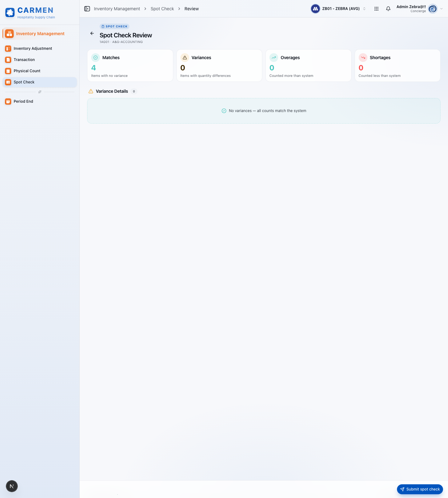The image size is (448, 498).
Task: Click the Admin Zebra profile avatar
Action: [x=433, y=9]
